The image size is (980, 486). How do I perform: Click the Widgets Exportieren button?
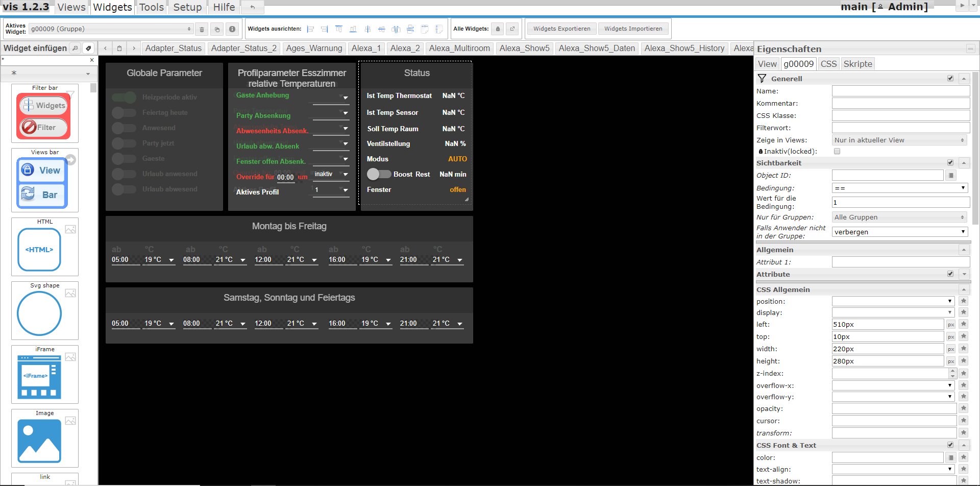(561, 29)
